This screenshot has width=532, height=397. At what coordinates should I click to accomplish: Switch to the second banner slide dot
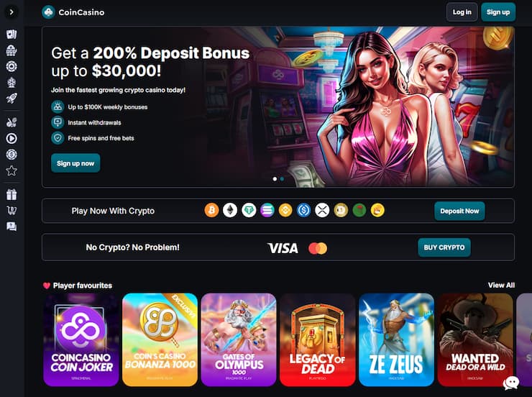[282, 179]
